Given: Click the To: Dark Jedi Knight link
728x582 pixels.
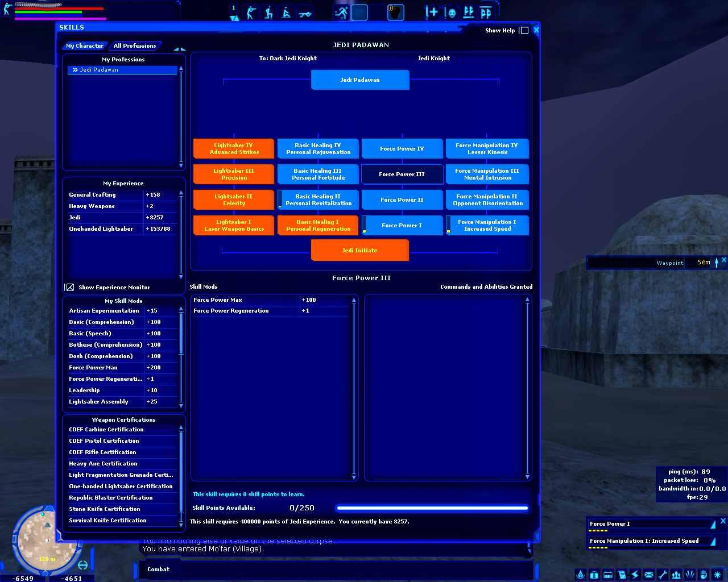Looking at the screenshot, I should point(288,59).
